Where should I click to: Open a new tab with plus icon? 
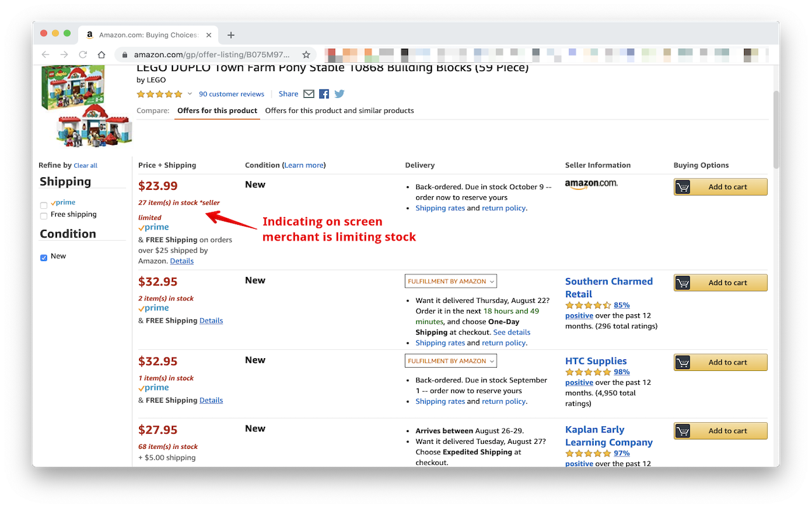(x=231, y=35)
